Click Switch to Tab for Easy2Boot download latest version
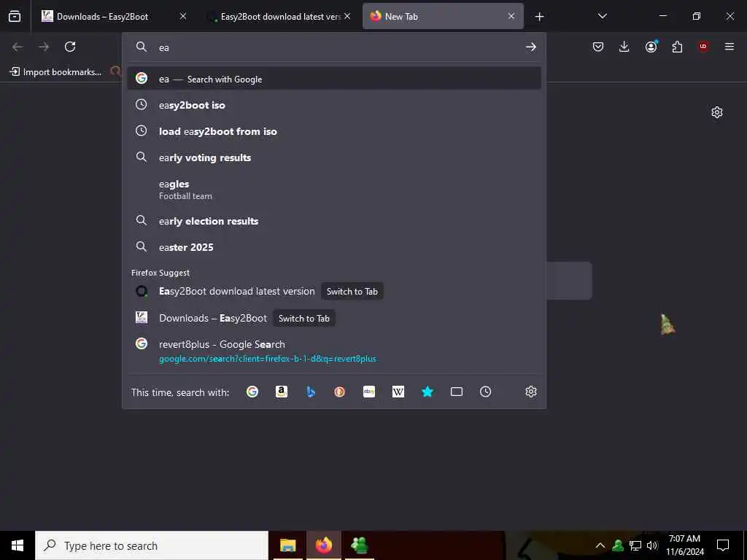The height and width of the screenshot is (560, 747). [352, 292]
